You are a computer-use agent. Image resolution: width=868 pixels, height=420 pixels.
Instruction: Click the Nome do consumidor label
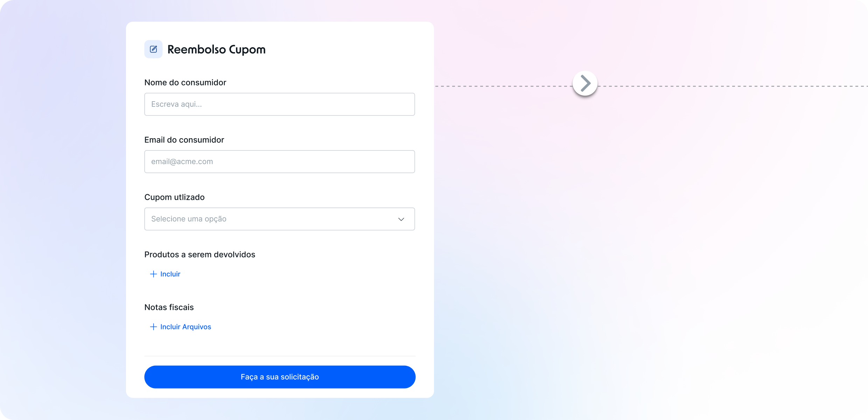point(185,83)
